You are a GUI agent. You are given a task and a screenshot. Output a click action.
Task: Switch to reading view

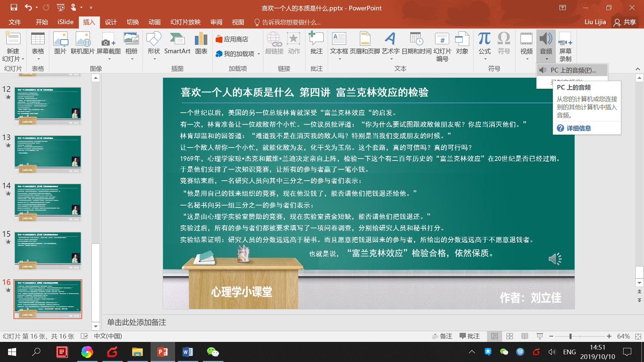525,336
